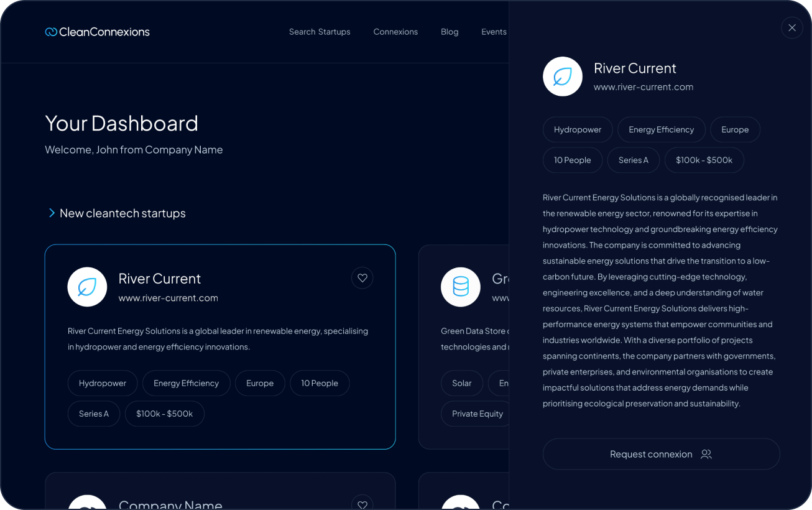
Task: Open Search Startups page
Action: (x=320, y=32)
